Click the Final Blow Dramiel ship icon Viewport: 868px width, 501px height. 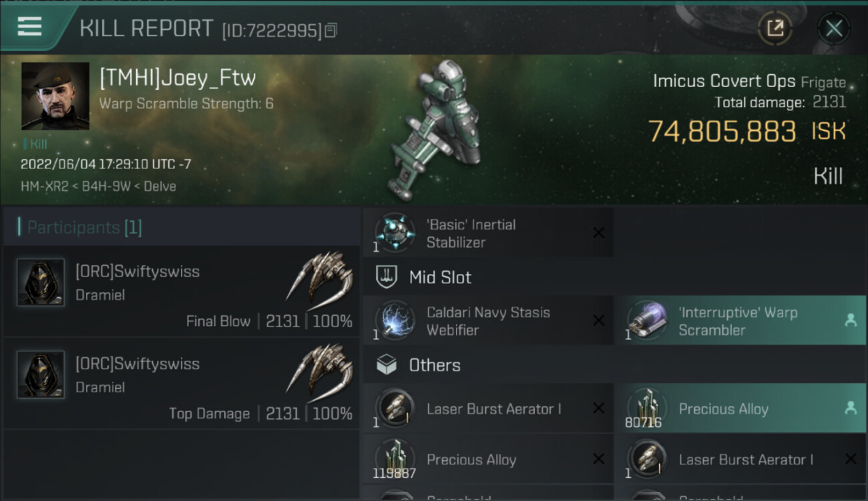pyautogui.click(x=320, y=275)
